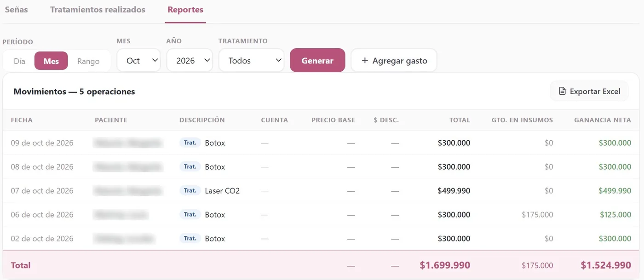
Task: Switch period to Rango
Action: (88, 61)
